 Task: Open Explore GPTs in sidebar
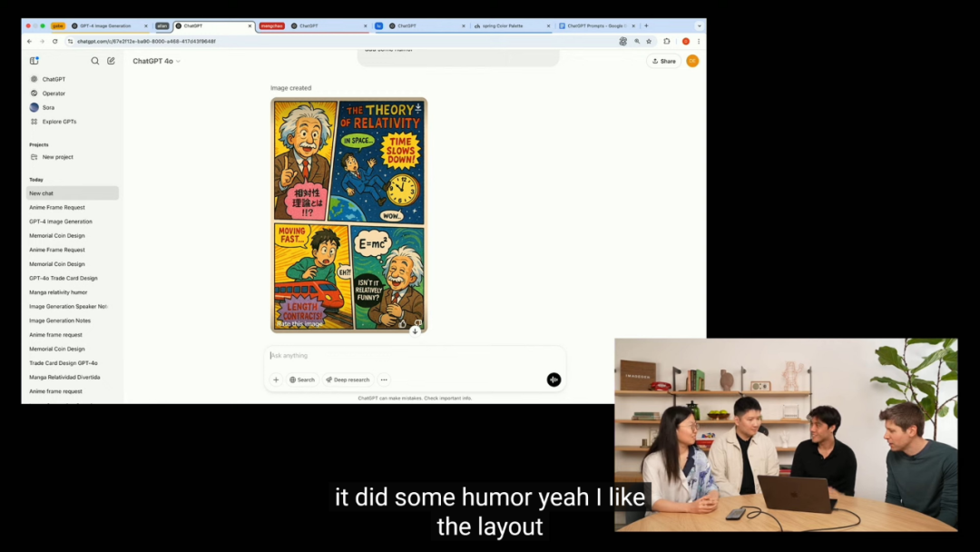tap(59, 122)
